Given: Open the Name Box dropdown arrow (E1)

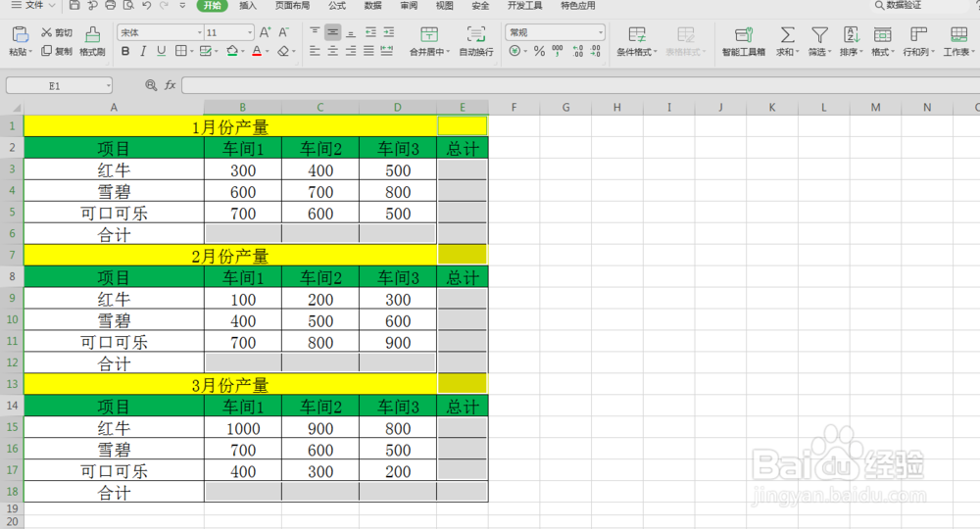Looking at the screenshot, I should point(108,85).
